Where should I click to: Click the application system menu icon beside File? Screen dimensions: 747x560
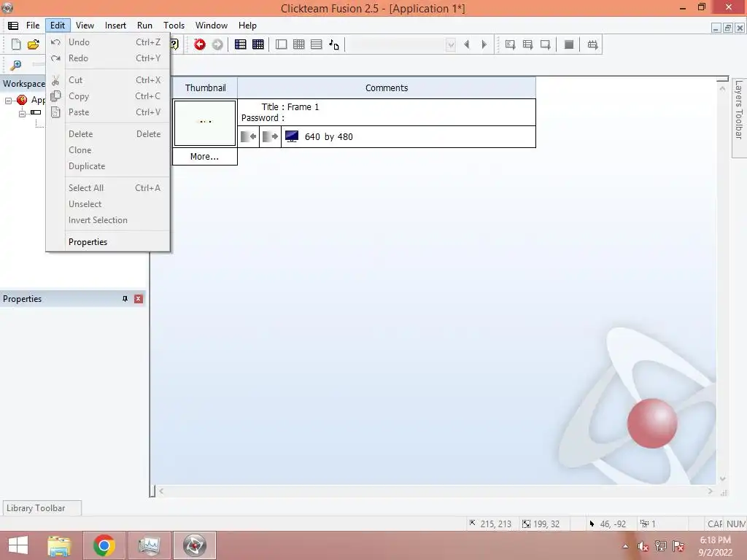click(13, 26)
